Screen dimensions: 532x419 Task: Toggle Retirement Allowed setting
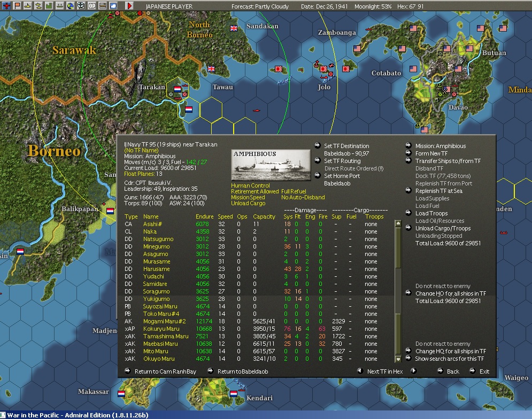tap(255, 191)
